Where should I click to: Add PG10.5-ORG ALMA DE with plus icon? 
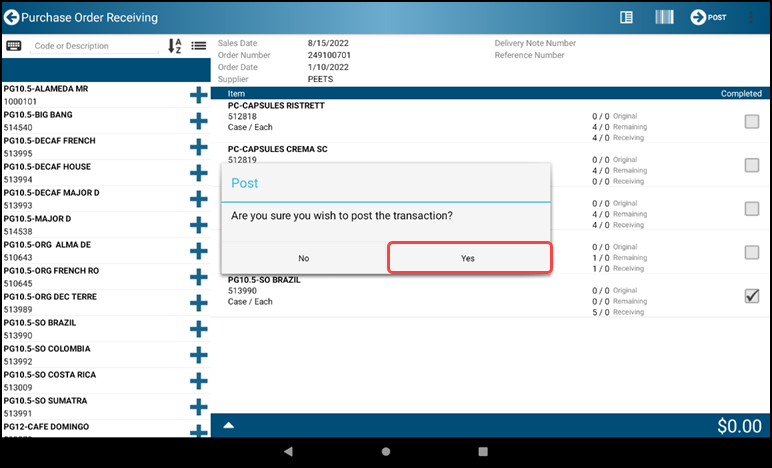[199, 251]
